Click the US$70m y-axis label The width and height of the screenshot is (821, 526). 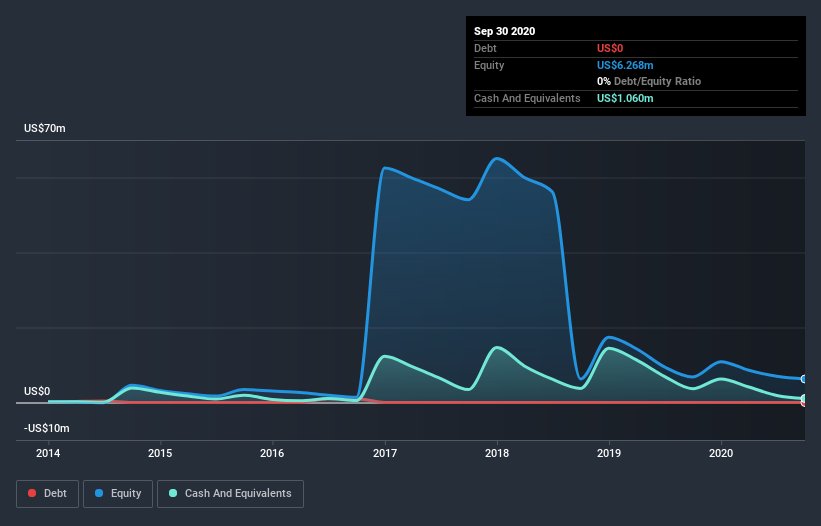click(x=45, y=128)
